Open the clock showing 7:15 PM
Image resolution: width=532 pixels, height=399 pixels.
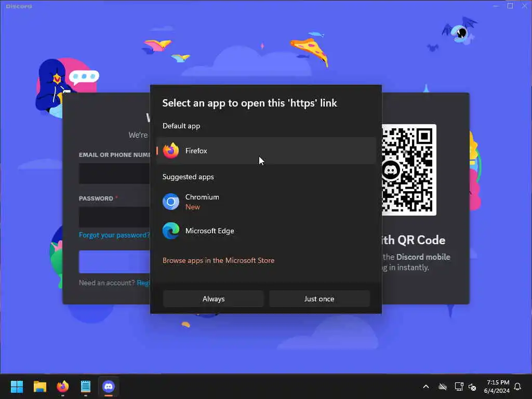click(497, 387)
